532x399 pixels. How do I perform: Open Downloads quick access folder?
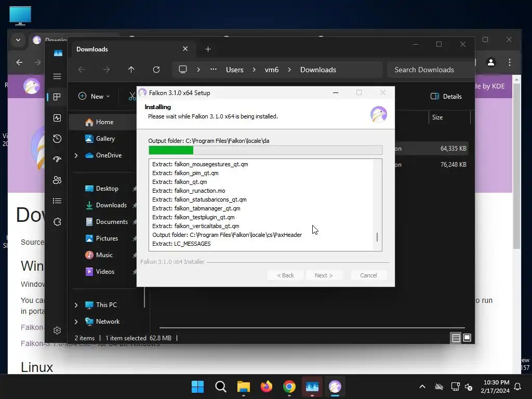point(111,205)
